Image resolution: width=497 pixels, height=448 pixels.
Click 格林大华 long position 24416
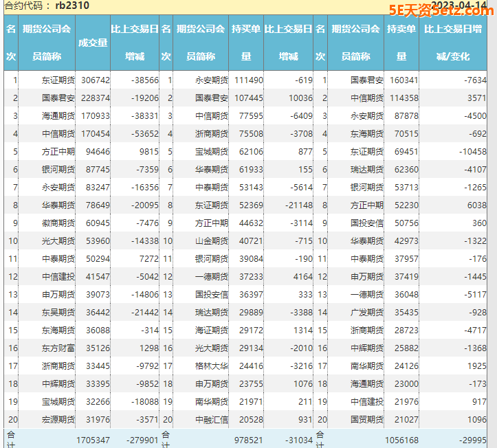[x=251, y=366]
